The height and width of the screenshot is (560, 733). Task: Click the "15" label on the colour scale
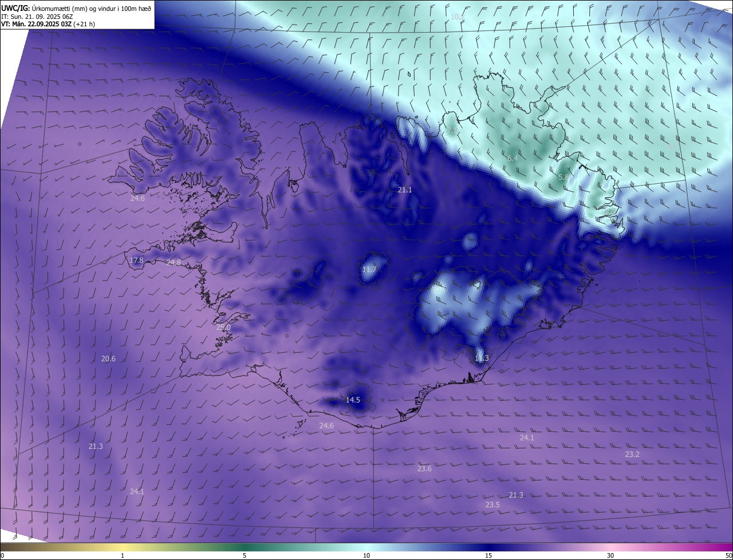click(488, 555)
